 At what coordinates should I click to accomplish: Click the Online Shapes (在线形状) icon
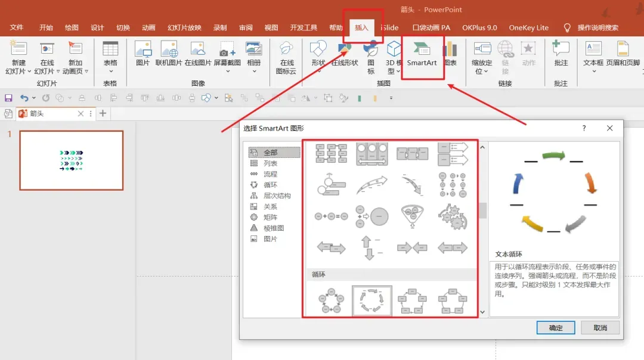(345, 49)
